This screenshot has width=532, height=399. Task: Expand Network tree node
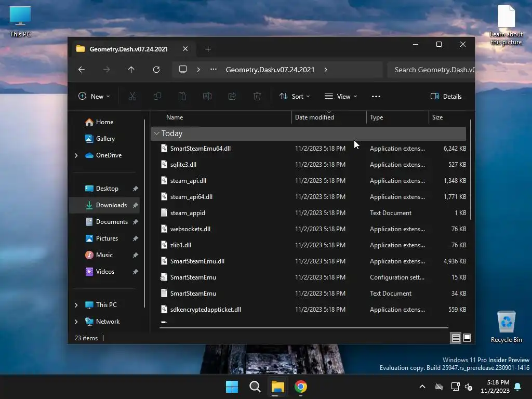[76, 322]
